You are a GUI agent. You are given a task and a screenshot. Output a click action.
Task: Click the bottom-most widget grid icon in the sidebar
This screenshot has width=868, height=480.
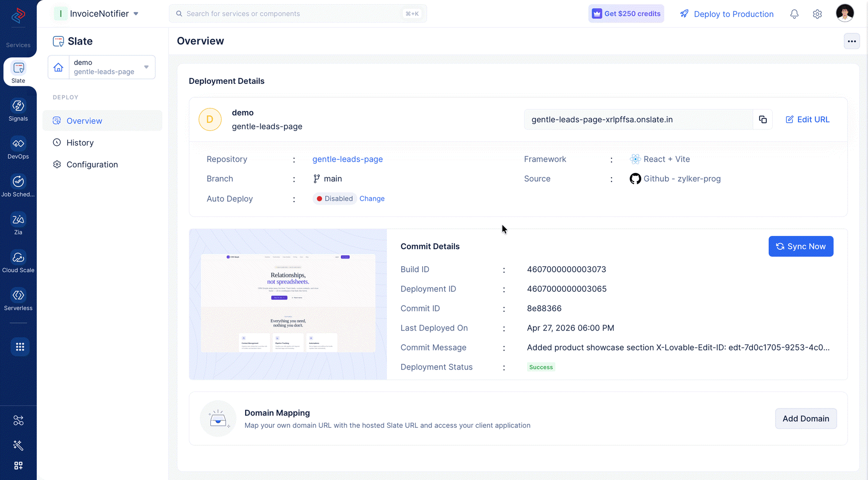(x=18, y=466)
